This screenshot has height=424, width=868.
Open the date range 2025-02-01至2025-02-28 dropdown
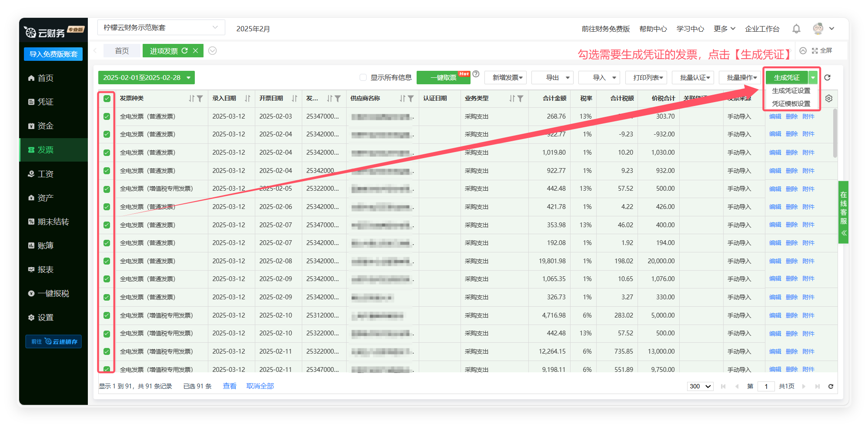pos(146,78)
